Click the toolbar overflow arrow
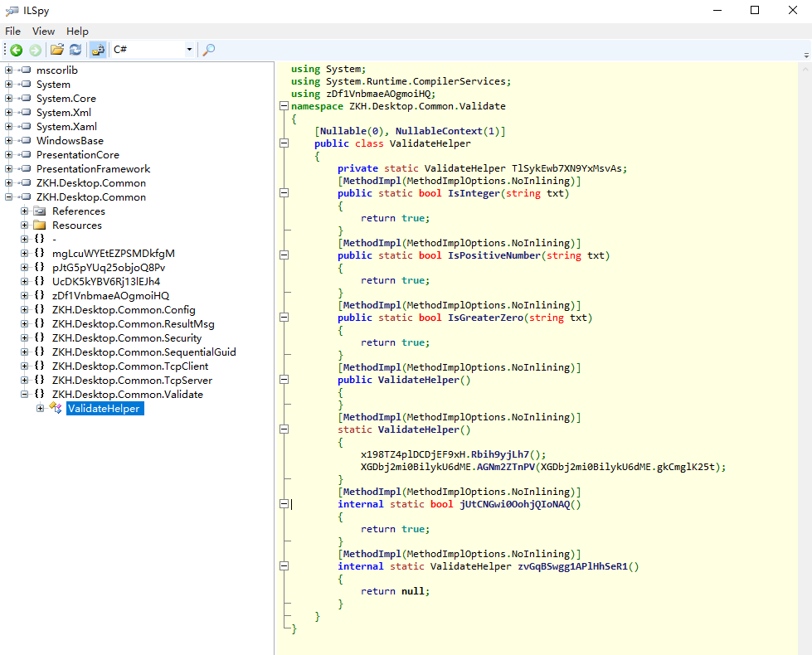This screenshot has height=655, width=812. click(806, 55)
